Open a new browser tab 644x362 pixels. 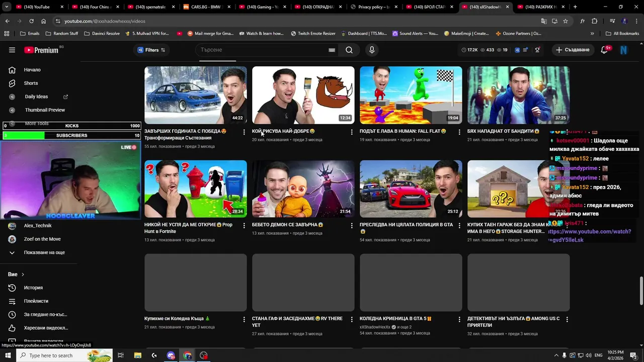click(x=575, y=7)
